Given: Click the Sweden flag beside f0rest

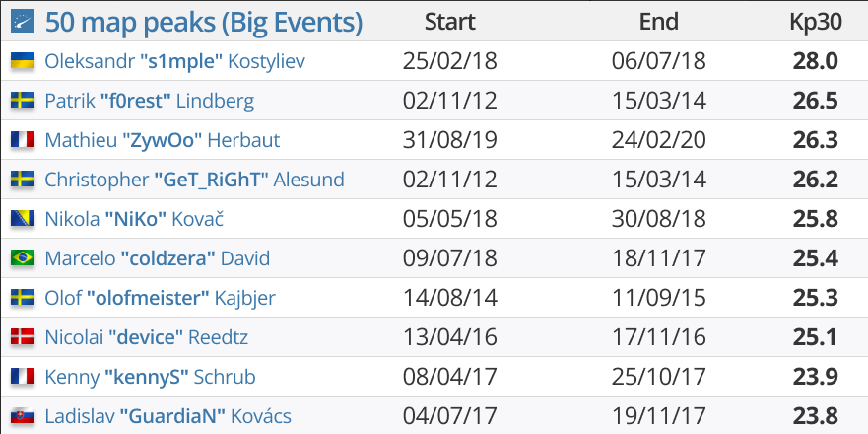Looking at the screenshot, I should 23,101.
